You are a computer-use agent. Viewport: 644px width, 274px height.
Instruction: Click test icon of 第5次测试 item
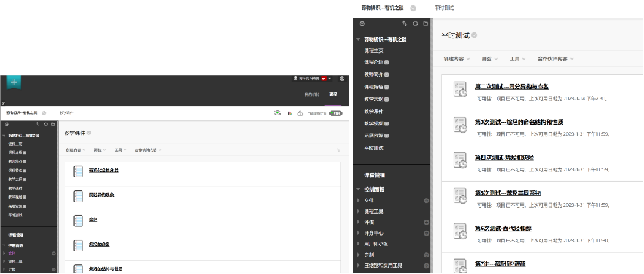[460, 195]
